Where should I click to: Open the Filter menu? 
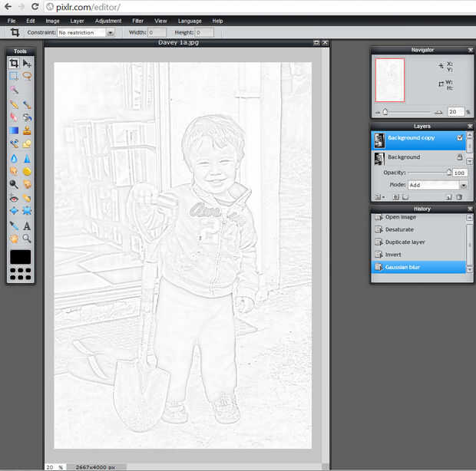pyautogui.click(x=137, y=21)
